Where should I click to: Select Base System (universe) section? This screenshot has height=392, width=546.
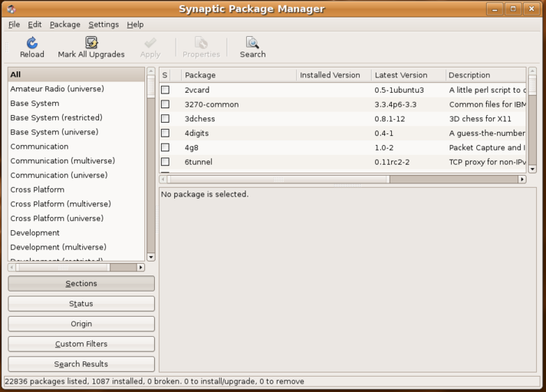click(x=76, y=132)
